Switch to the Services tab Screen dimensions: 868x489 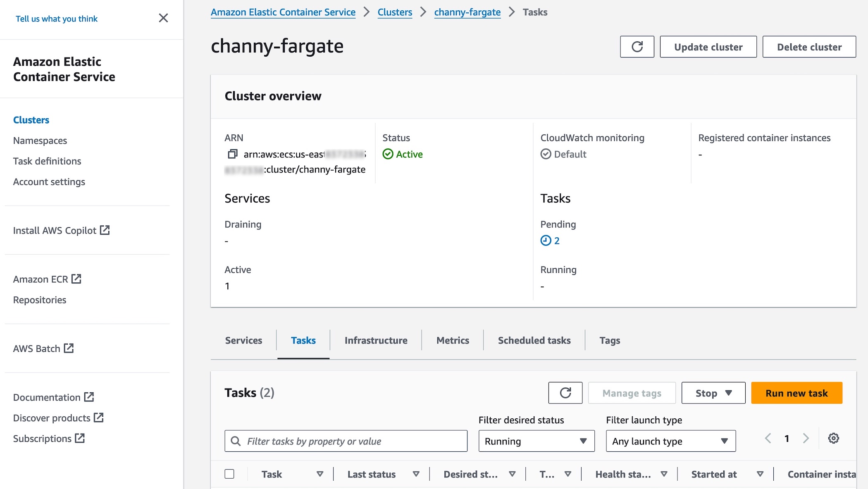point(243,340)
